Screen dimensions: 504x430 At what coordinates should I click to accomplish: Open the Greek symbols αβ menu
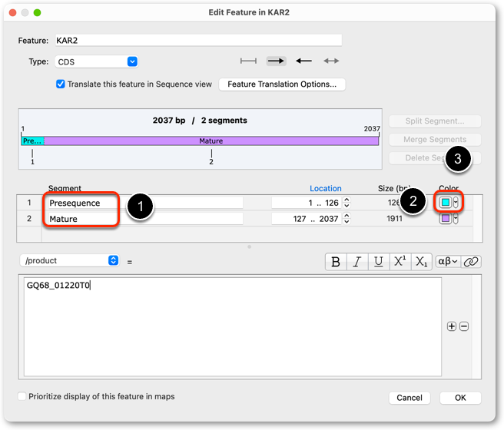(x=448, y=262)
